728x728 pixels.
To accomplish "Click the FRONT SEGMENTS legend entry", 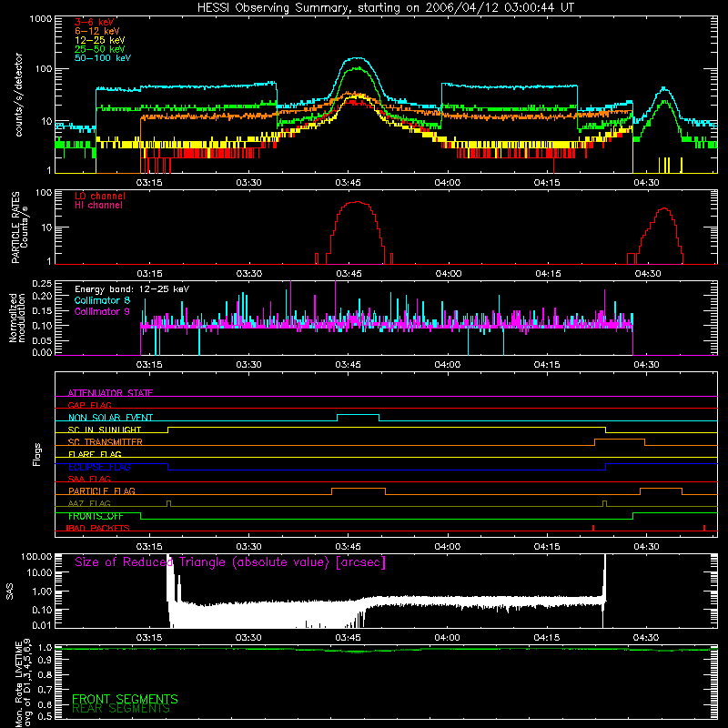I will click(x=125, y=699).
